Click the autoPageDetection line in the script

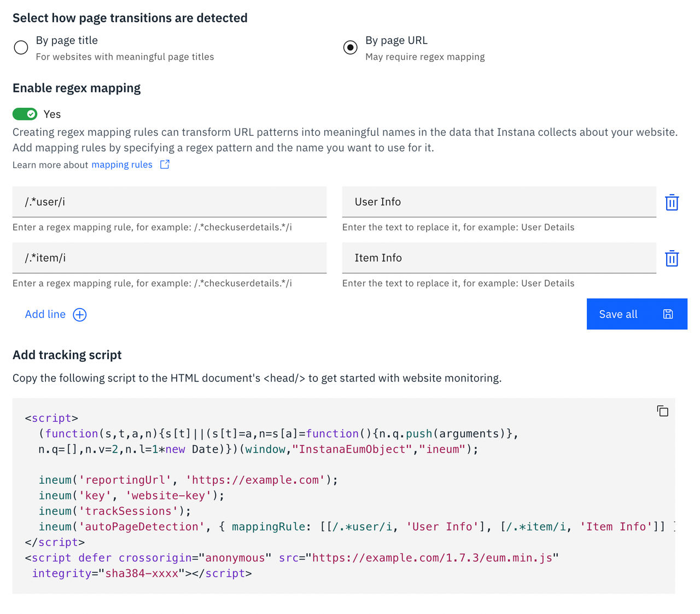coord(357,526)
